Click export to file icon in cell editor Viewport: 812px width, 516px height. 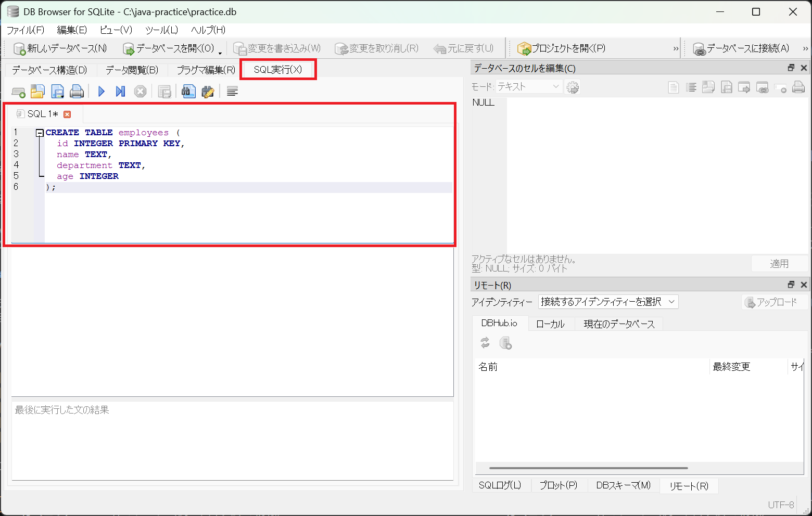pyautogui.click(x=727, y=87)
